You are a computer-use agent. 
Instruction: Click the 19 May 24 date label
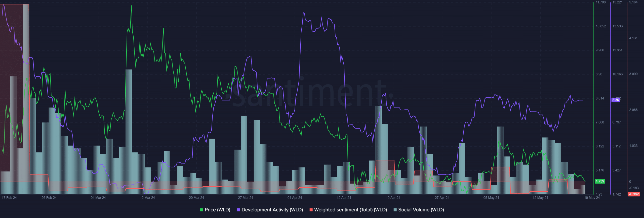coord(592,198)
